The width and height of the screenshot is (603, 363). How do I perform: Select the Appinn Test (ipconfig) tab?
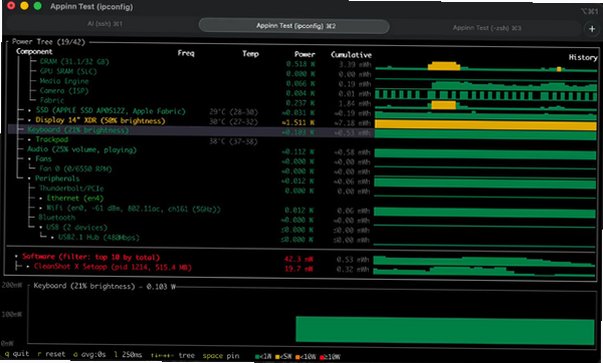tap(295, 26)
